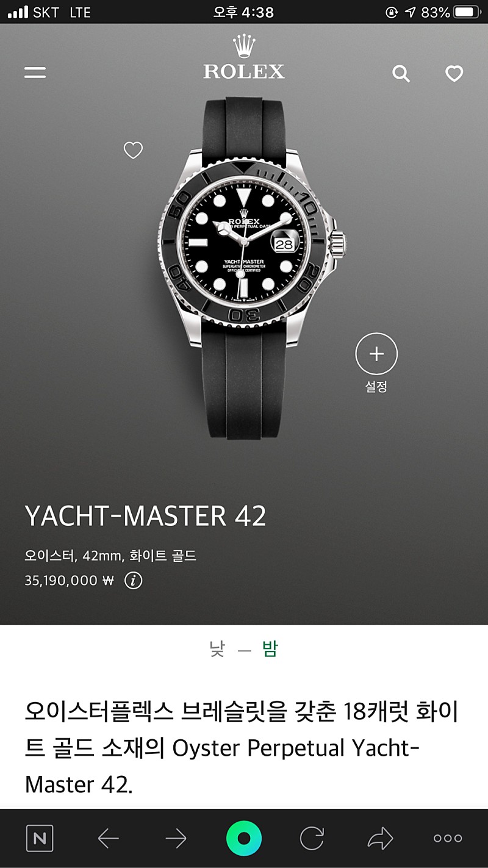This screenshot has width=488, height=868.
Task: Expand the 설정 plus button
Action: [x=376, y=353]
